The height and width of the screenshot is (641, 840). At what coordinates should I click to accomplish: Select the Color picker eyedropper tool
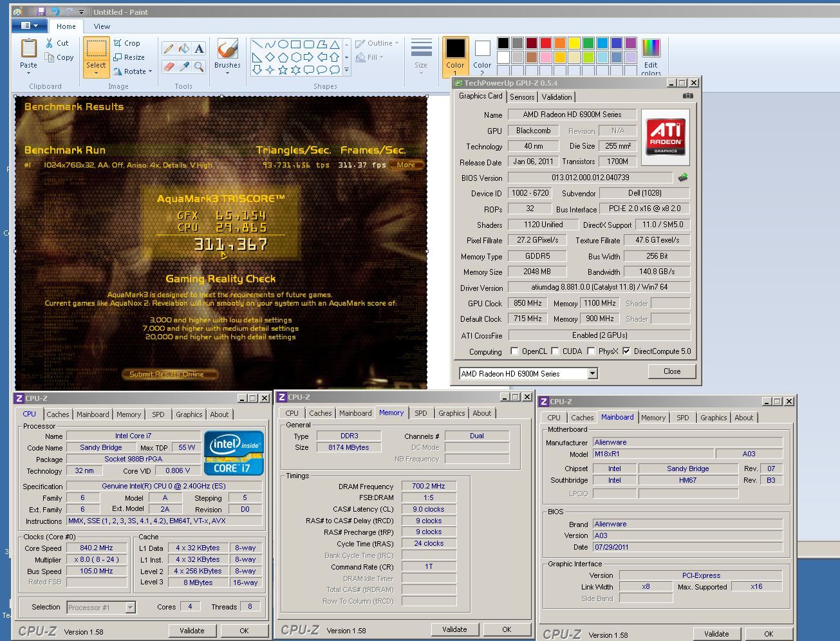point(184,66)
